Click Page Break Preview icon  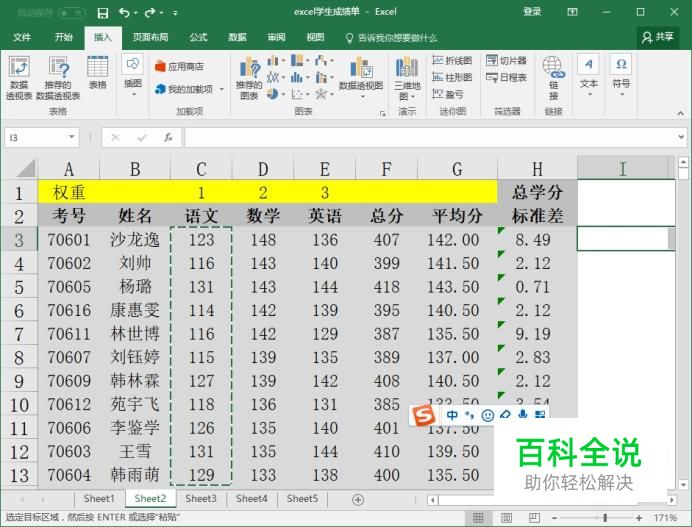(x=534, y=518)
